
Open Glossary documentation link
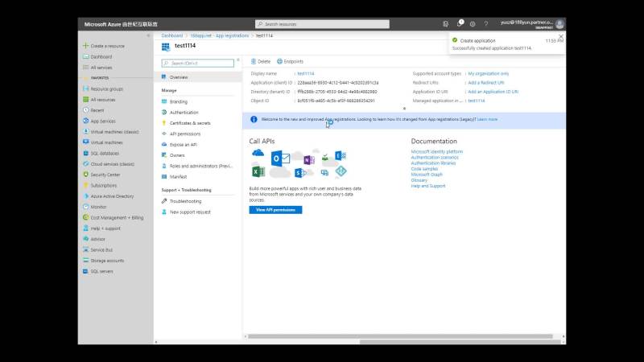[419, 180]
